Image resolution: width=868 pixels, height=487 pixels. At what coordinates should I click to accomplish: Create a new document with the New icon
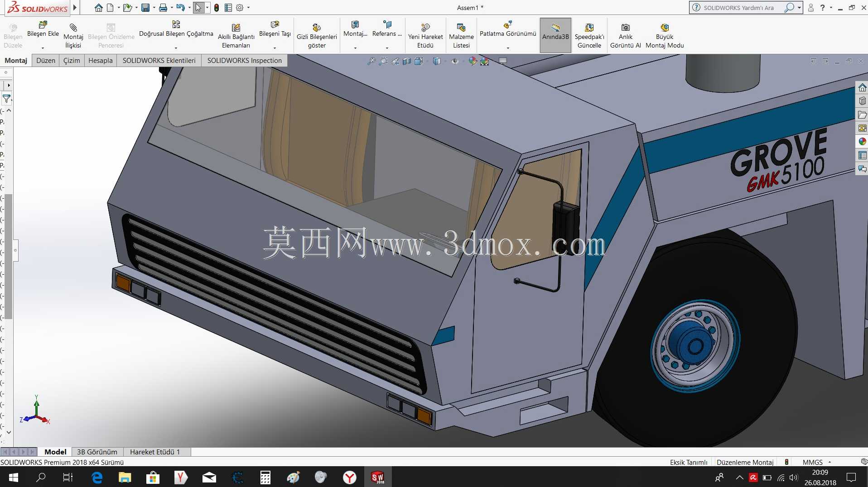click(x=110, y=8)
